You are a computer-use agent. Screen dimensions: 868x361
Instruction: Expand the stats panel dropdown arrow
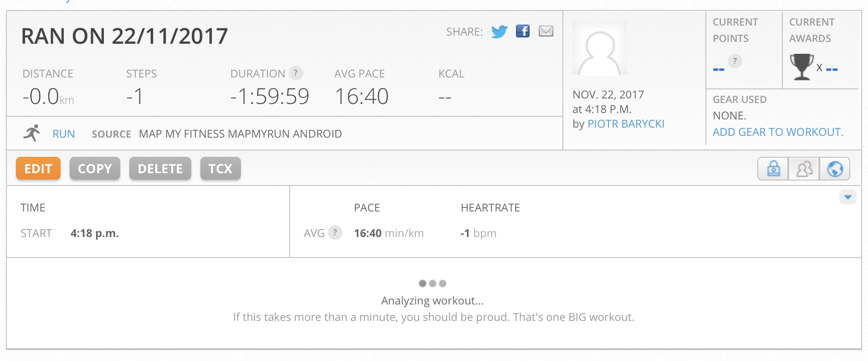tap(848, 197)
